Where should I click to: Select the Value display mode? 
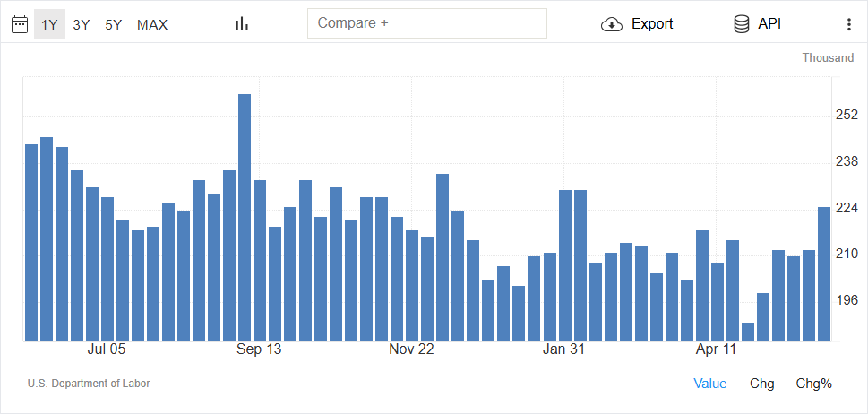point(710,384)
